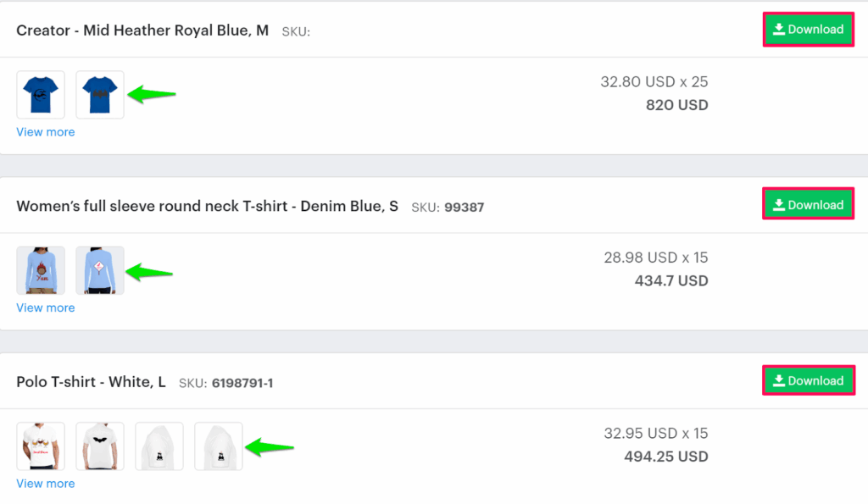The height and width of the screenshot is (504, 868).
Task: Open first Denim Blue women's shirt thumbnail
Action: [x=41, y=271]
